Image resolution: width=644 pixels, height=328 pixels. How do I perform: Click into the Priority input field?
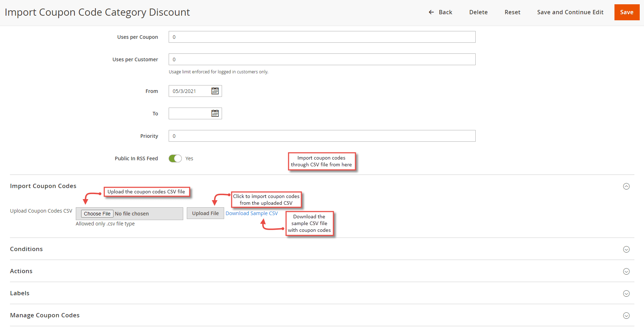[x=322, y=136]
